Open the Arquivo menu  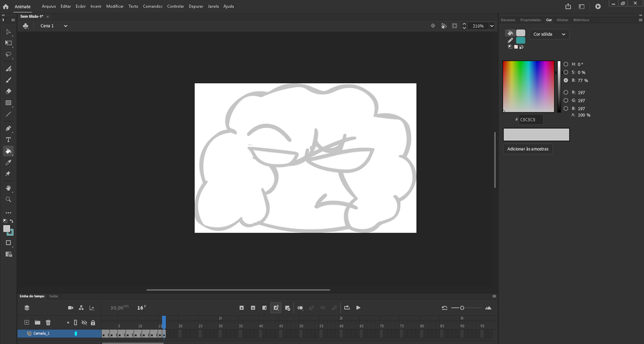(49, 6)
